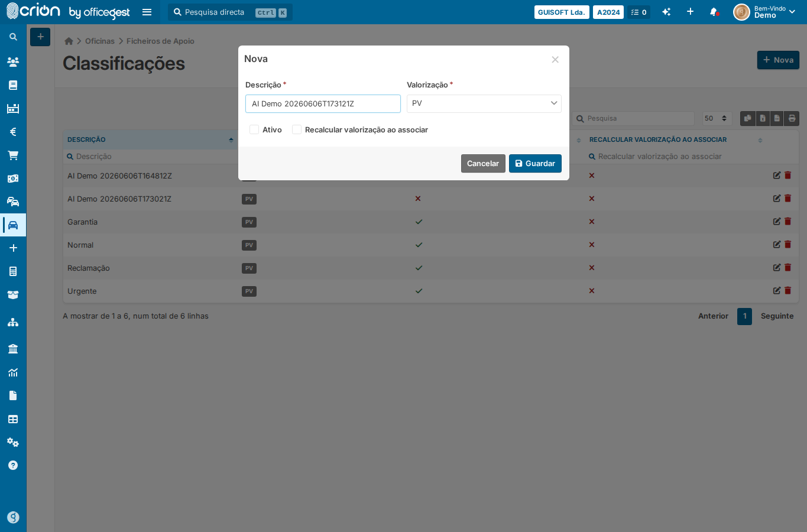Check Recalcular valorização ao associar
The height and width of the screenshot is (532, 807).
[x=297, y=129]
